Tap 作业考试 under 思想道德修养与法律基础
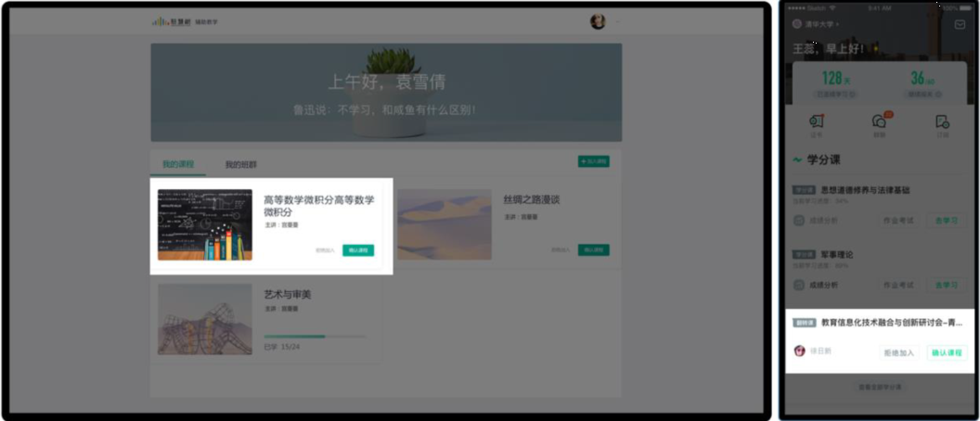Screen dimensions: 980x421 coord(898,221)
